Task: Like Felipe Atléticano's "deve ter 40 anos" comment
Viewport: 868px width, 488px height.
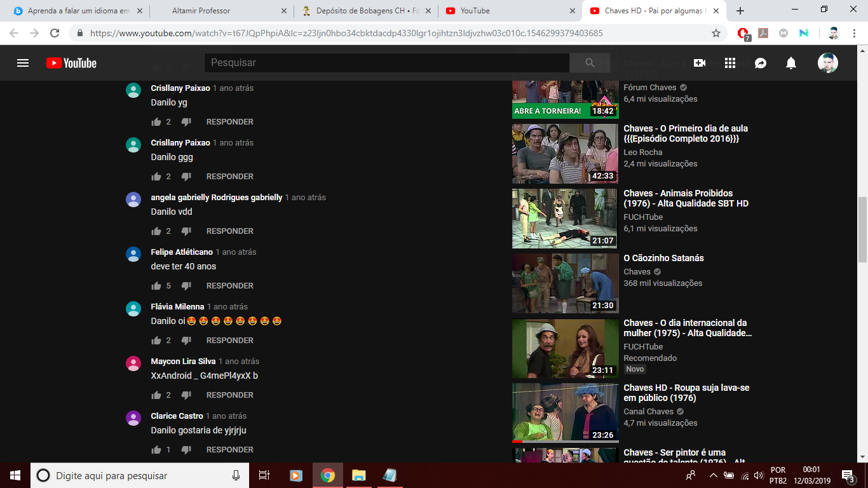Action: pos(156,286)
